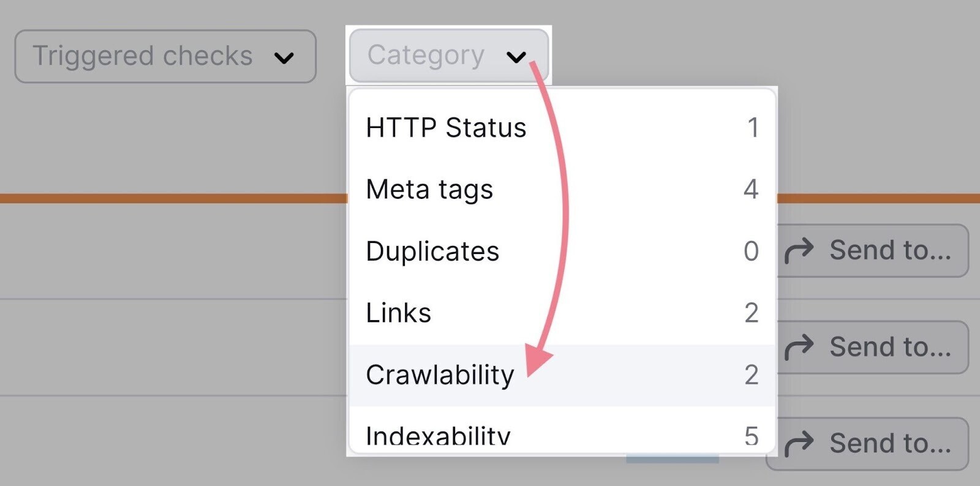The width and height of the screenshot is (980, 486).
Task: Select HTTP Status from the category list
Action: click(445, 128)
